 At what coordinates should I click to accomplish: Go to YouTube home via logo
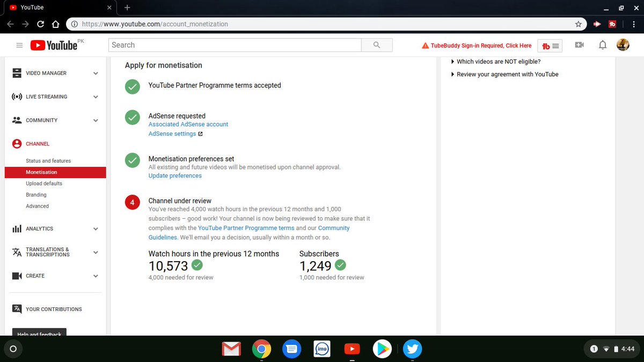tap(54, 45)
